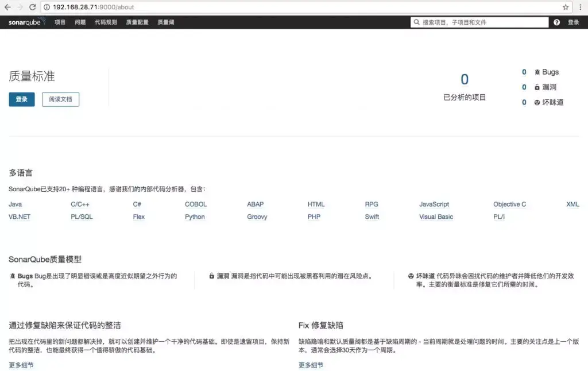The height and width of the screenshot is (371, 588).
Task: Open the C# language link
Action: click(137, 204)
